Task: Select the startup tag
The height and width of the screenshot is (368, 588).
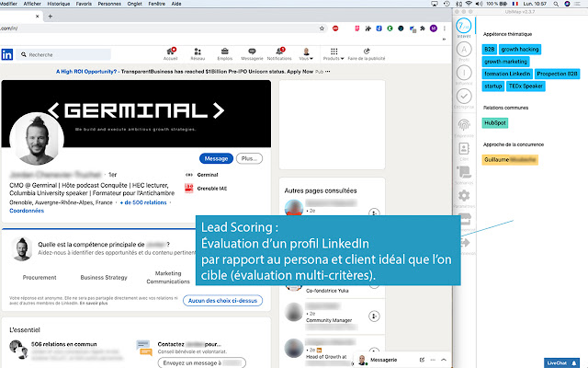Action: [x=493, y=86]
